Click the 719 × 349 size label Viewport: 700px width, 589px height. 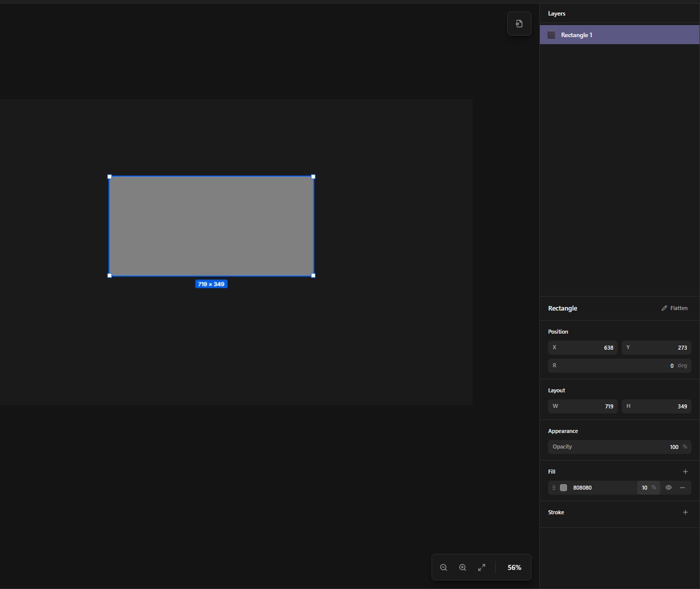tap(211, 284)
